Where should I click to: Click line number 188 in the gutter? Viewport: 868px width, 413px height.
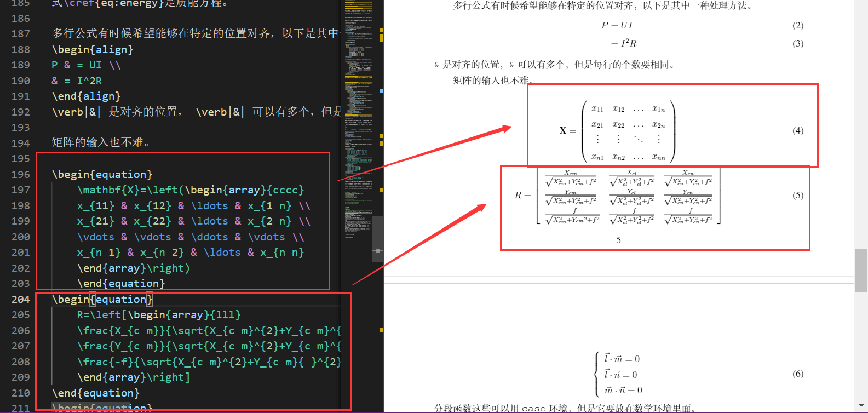[x=21, y=49]
